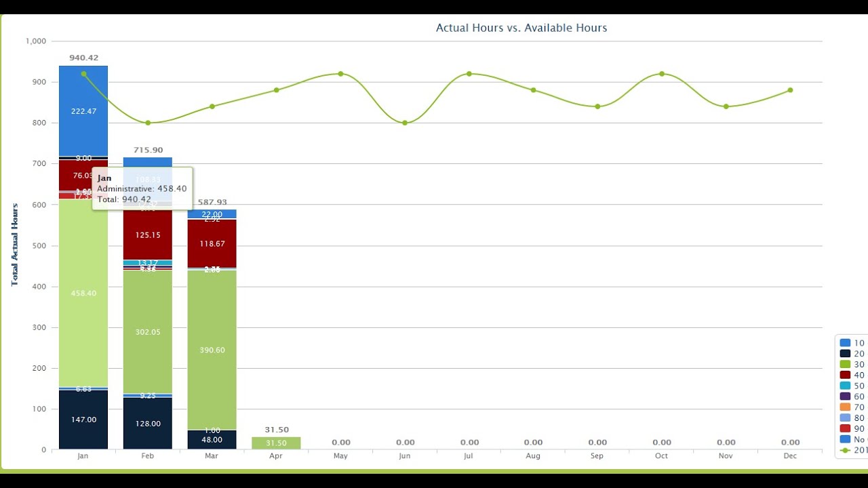Toggle the 20 series in the legend
868x488 pixels.
coord(853,354)
